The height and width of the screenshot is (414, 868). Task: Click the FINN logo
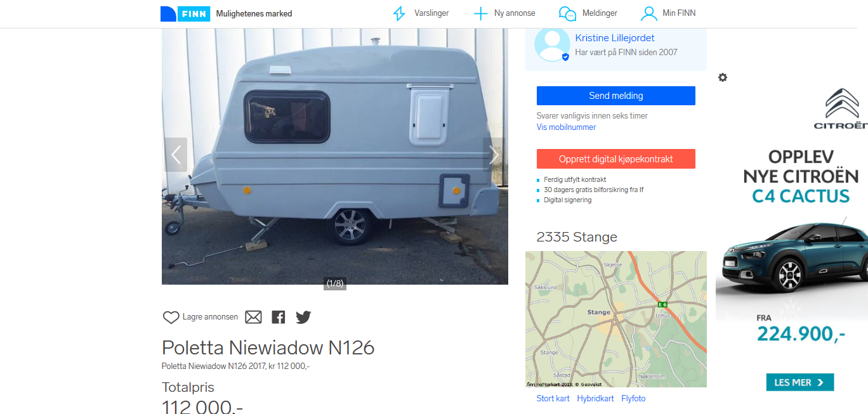185,13
